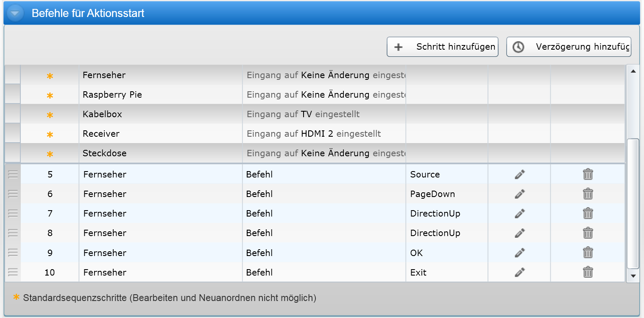Click Verzögerung hinzufügen button

569,47
